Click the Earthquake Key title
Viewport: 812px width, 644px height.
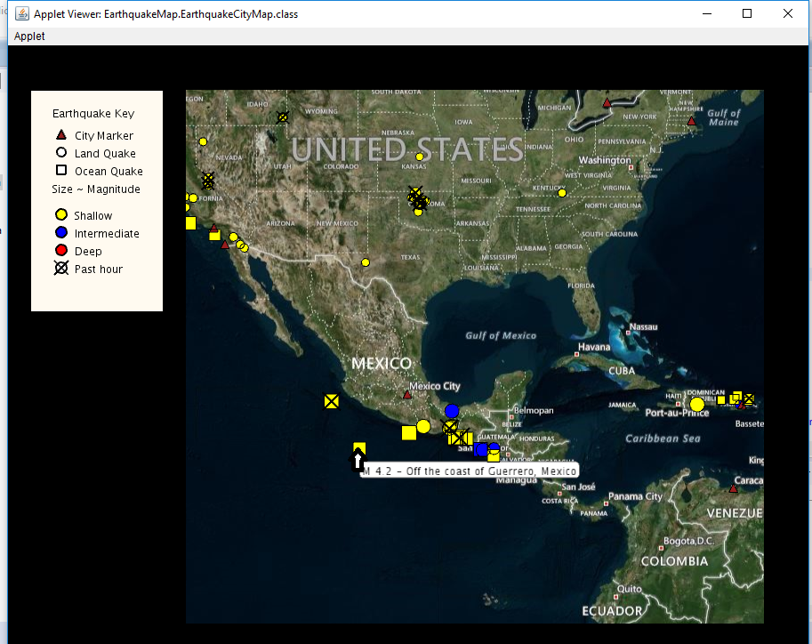[x=93, y=114]
